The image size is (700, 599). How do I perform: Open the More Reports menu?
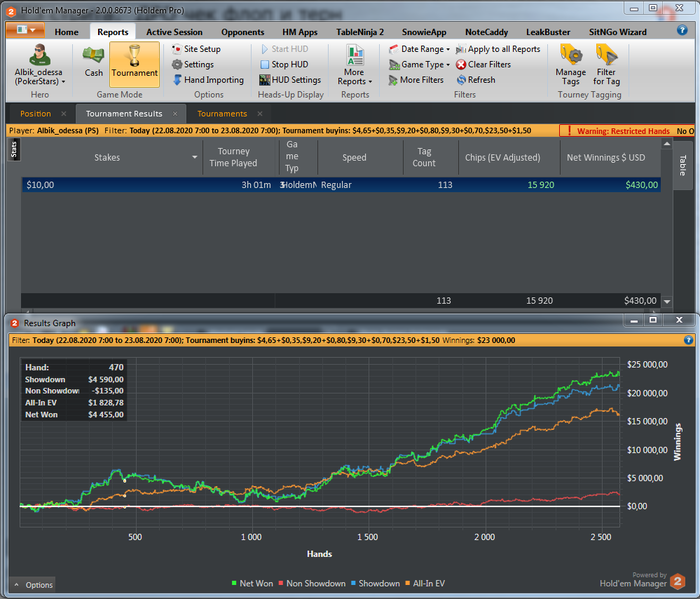click(x=354, y=65)
